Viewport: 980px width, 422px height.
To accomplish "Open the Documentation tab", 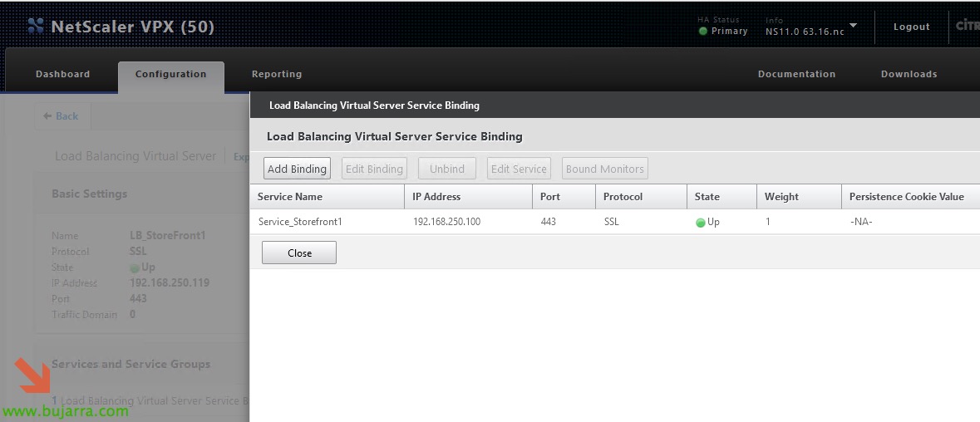I will (x=796, y=74).
